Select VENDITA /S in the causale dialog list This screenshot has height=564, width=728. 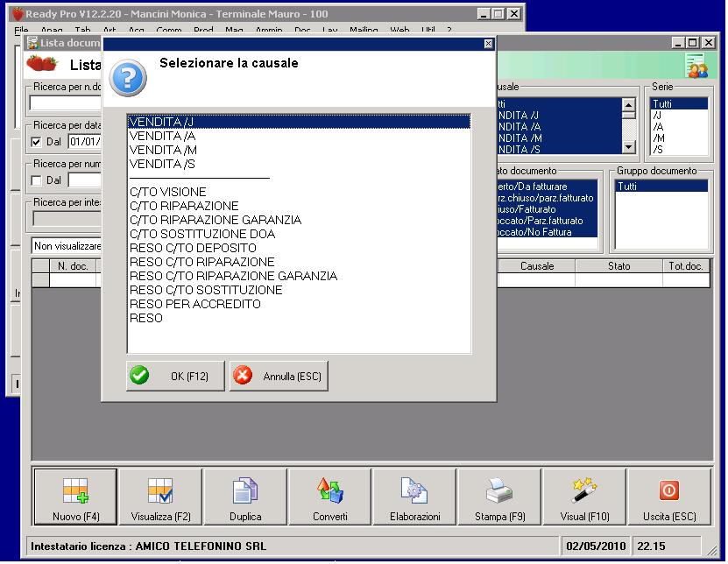[x=299, y=164]
